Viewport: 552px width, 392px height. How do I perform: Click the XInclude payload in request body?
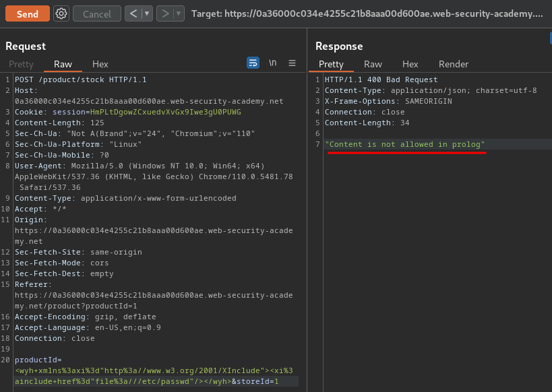[x=154, y=376]
